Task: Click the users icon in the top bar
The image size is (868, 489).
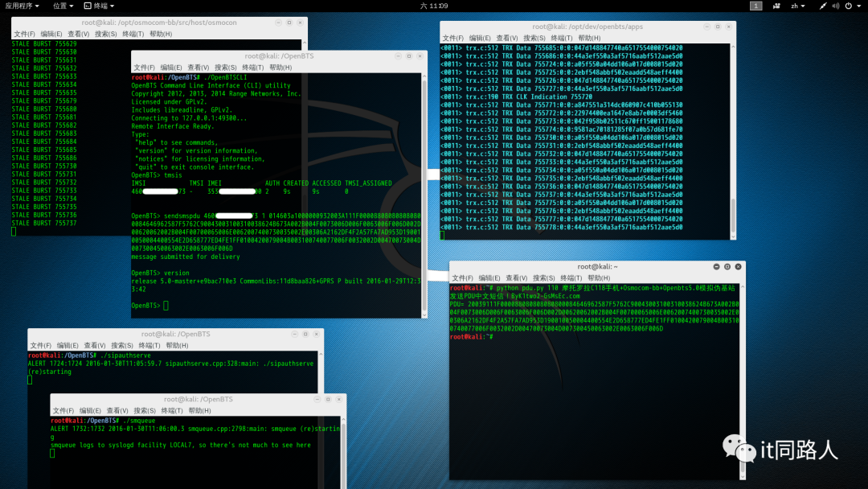Action: tap(776, 6)
